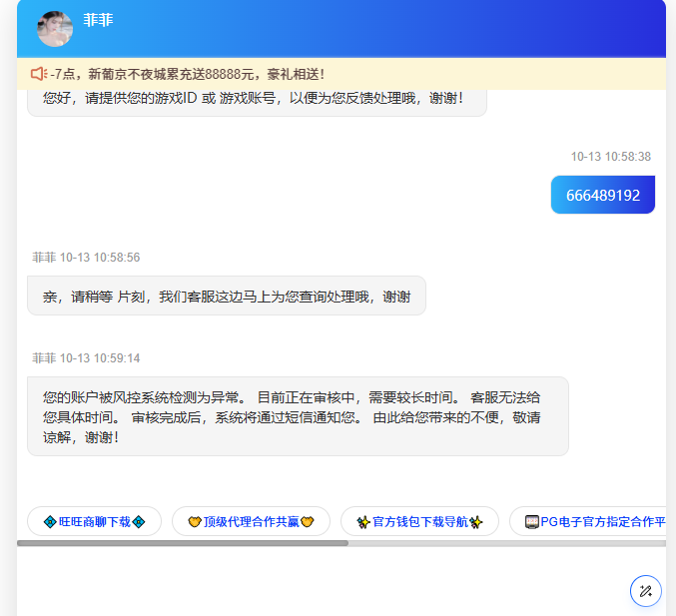
Task: Click the message input area
Action: [x=320, y=584]
